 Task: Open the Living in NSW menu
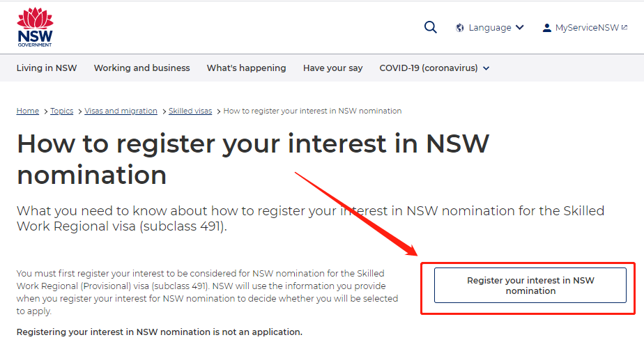47,68
